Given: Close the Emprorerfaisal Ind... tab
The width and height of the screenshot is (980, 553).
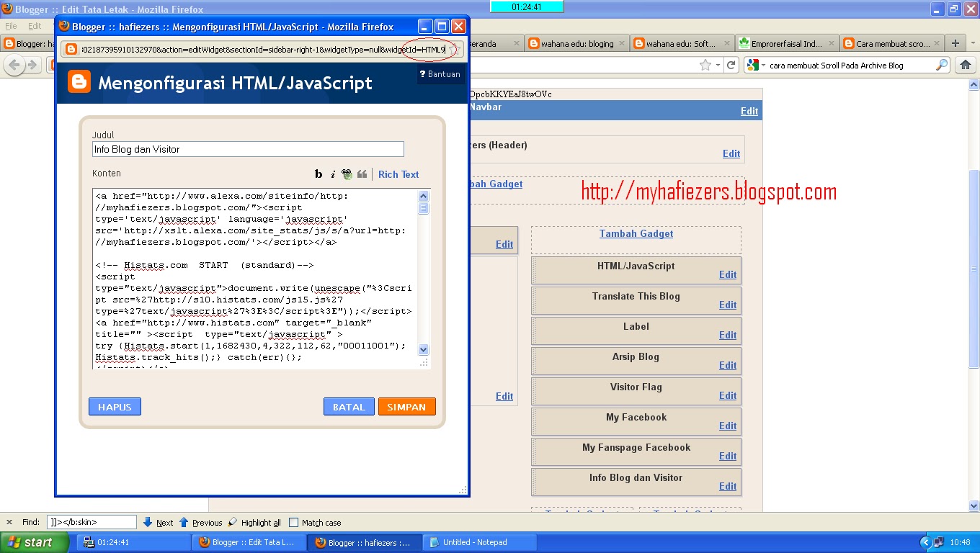Looking at the screenshot, I should [831, 43].
